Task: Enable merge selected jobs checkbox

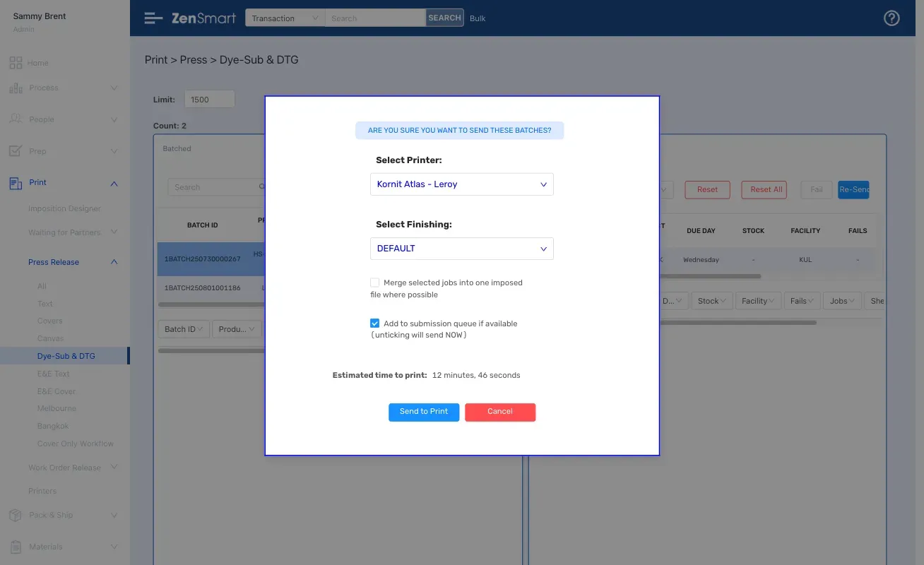Action: coord(375,282)
